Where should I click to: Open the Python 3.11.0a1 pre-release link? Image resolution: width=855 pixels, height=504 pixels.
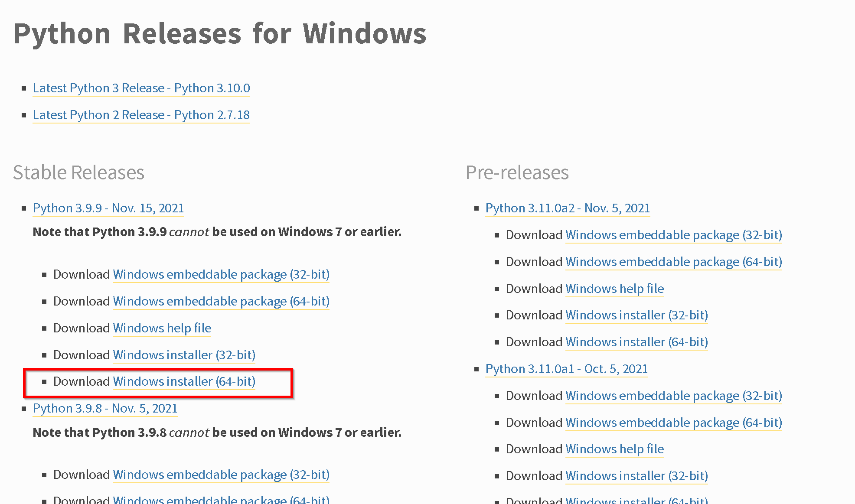[x=567, y=369]
